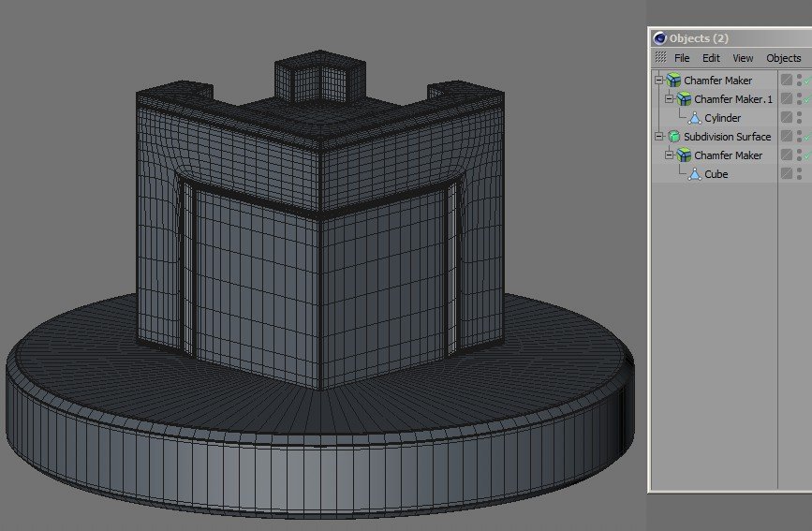Viewport: 812px width, 531px height.
Task: Select the top-level 'Chamfer Maker' object name
Action: (717, 81)
